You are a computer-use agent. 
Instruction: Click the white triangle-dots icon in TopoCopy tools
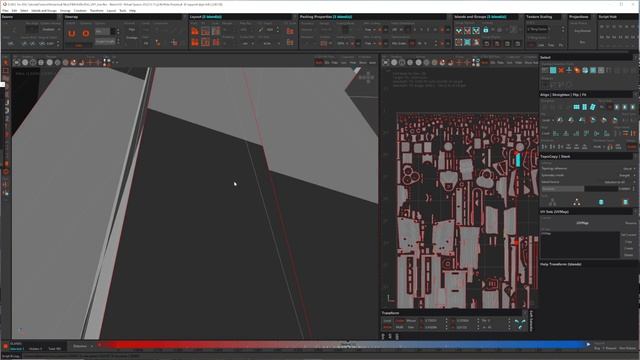[577, 202]
